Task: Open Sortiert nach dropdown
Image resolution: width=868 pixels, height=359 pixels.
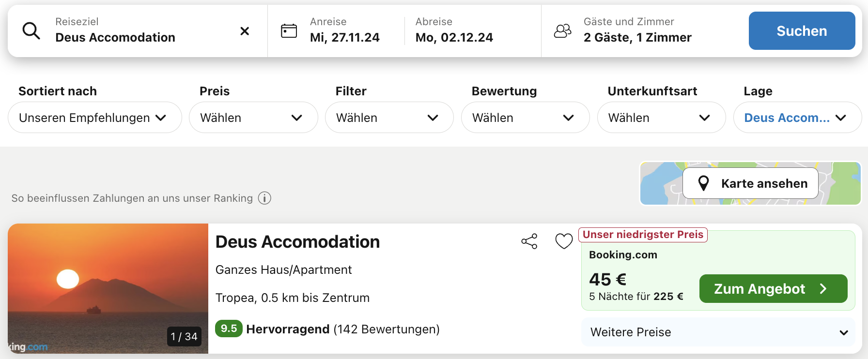Action: [95, 118]
